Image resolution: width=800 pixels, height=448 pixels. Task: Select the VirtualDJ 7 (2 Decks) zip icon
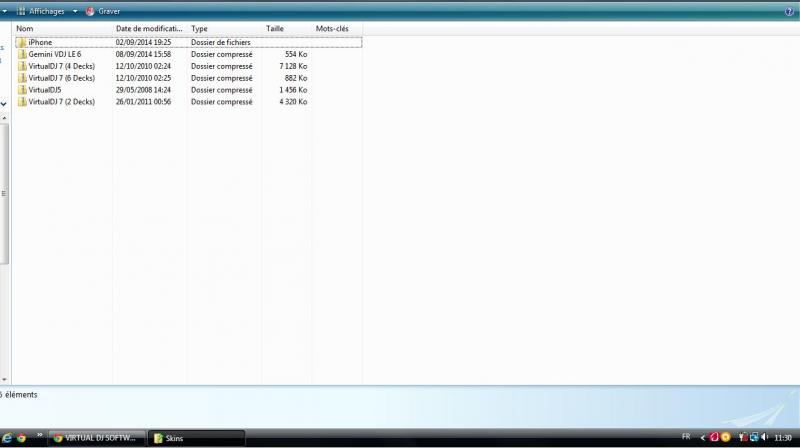(x=22, y=102)
